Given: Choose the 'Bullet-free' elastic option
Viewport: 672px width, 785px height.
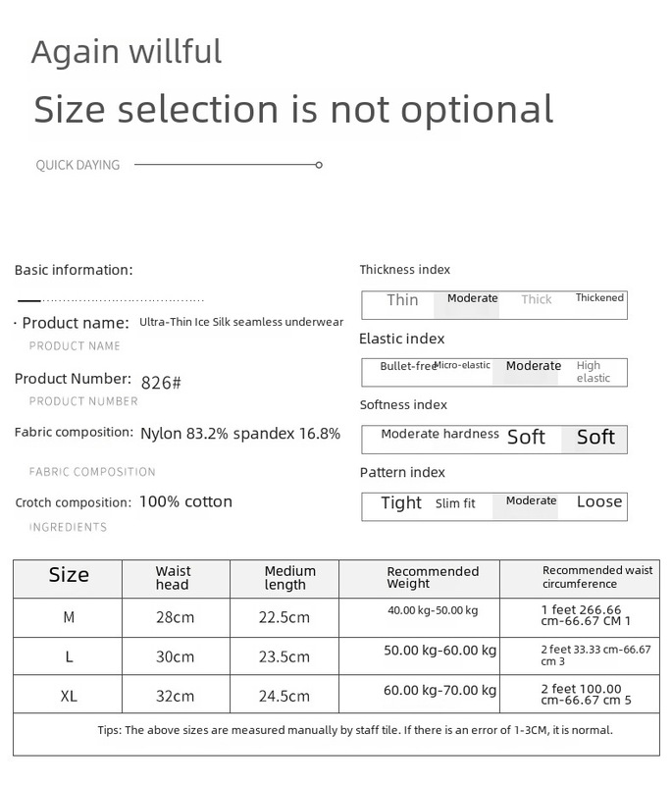Looking at the screenshot, I should 406,366.
